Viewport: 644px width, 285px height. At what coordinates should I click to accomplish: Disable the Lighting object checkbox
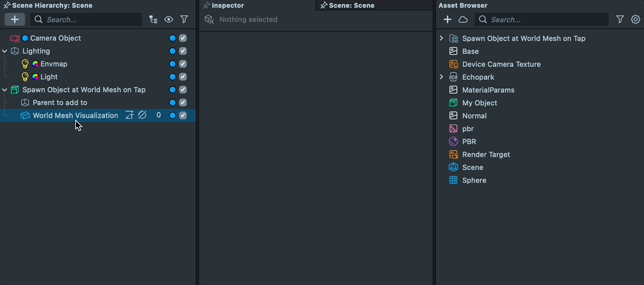coord(183,51)
